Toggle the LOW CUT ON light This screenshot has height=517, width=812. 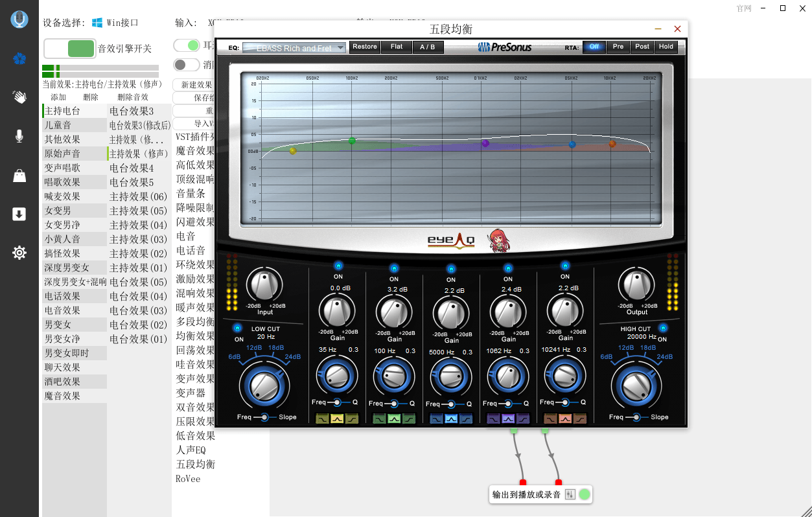coord(238,328)
